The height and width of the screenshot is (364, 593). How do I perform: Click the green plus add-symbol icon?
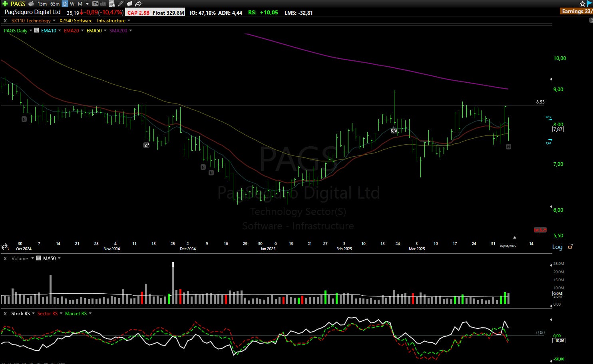pos(5,4)
